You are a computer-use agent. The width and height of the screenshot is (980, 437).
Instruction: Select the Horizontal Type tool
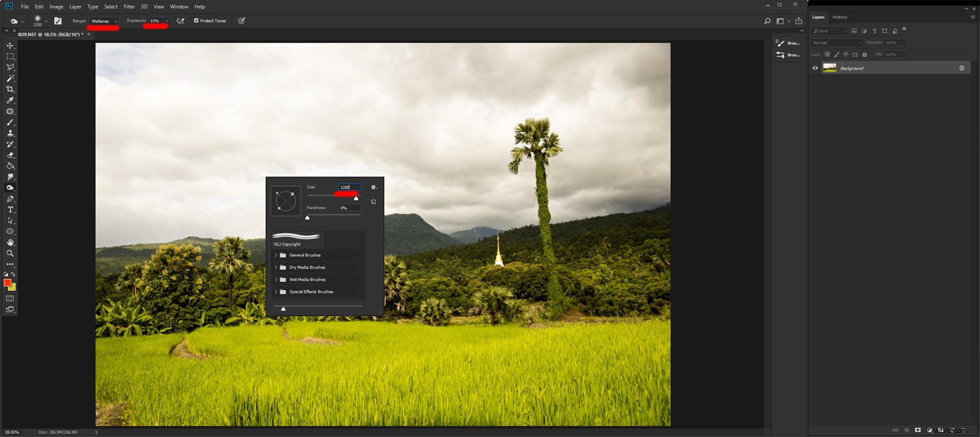pos(10,210)
